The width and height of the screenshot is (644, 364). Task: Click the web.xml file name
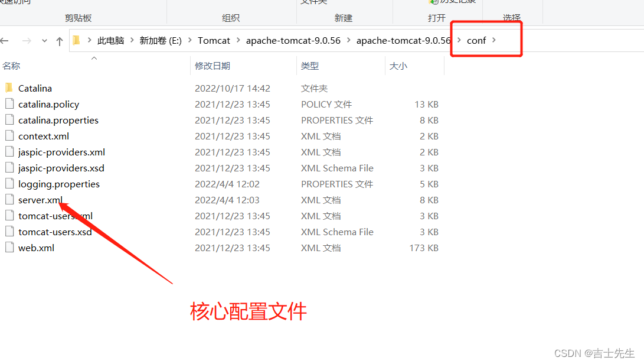(x=36, y=248)
